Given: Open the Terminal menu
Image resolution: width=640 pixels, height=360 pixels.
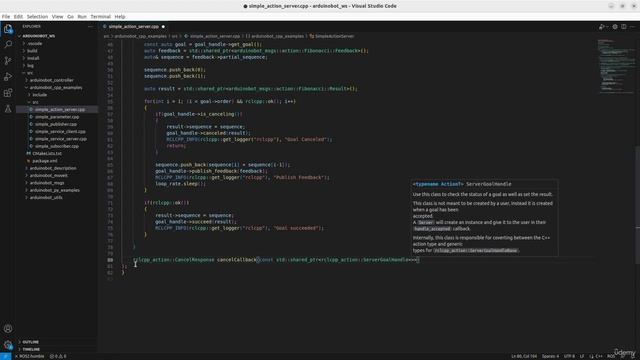Looking at the screenshot, I should coord(100,17).
